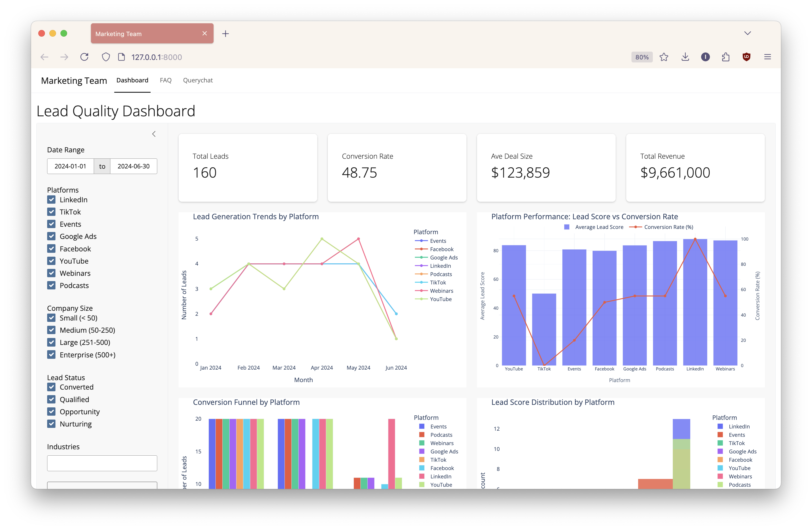Viewport: 812px width, 530px height.
Task: Click the 80% zoom level button
Action: coord(641,57)
